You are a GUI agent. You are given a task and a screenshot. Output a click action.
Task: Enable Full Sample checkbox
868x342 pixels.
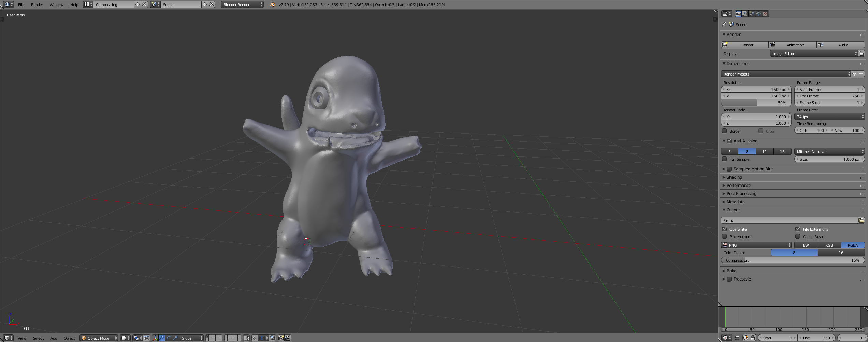[x=724, y=159]
